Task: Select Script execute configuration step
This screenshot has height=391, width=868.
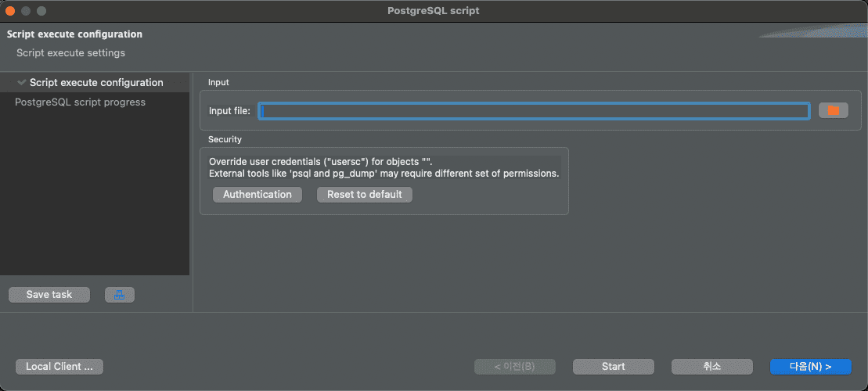Action: pyautogui.click(x=95, y=82)
